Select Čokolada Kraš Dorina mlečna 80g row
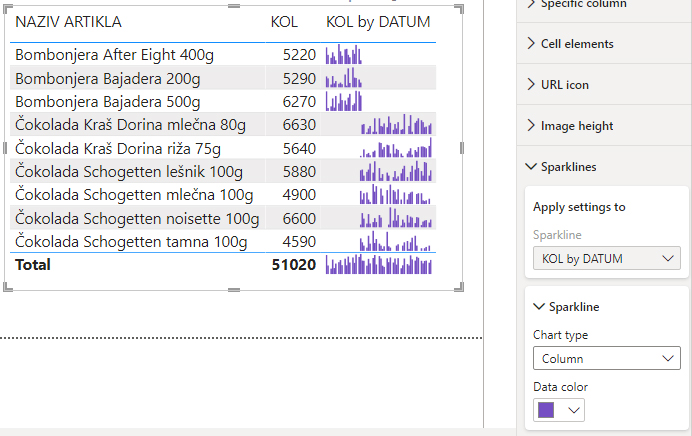This screenshot has height=436, width=692. click(130, 124)
